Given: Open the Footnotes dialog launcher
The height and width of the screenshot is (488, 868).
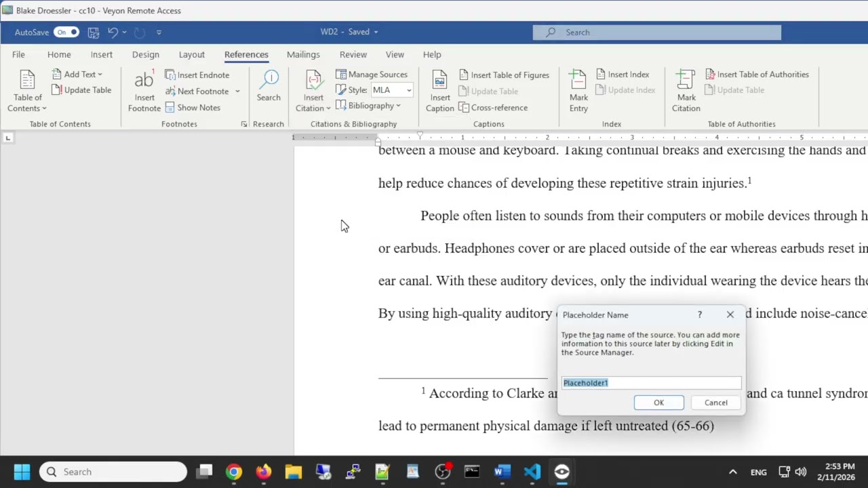Looking at the screenshot, I should 244,124.
